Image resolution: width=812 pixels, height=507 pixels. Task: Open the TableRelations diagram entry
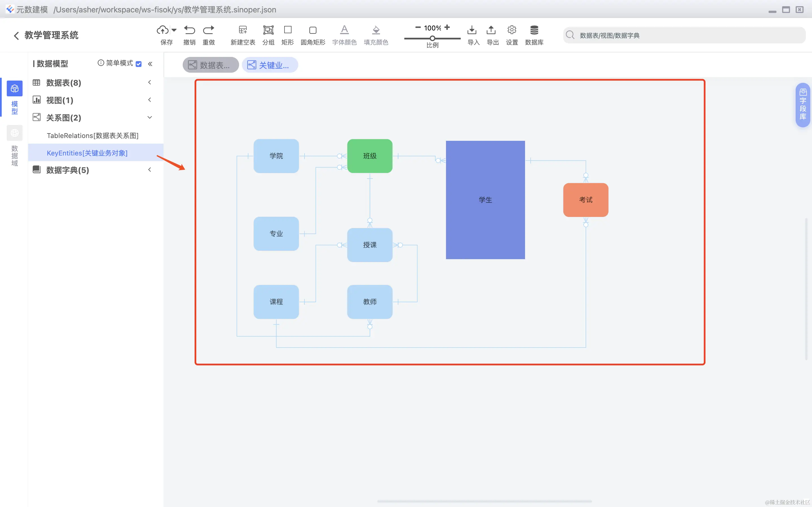pos(92,135)
